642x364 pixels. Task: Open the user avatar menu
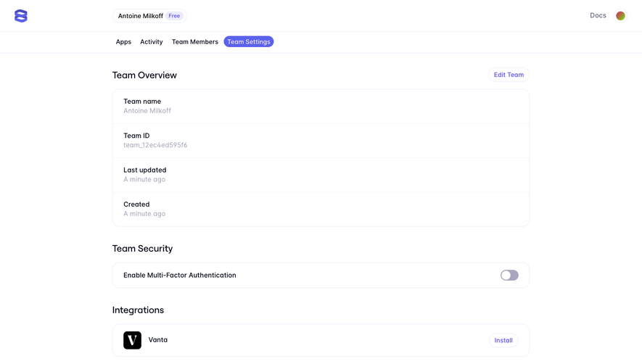620,15
